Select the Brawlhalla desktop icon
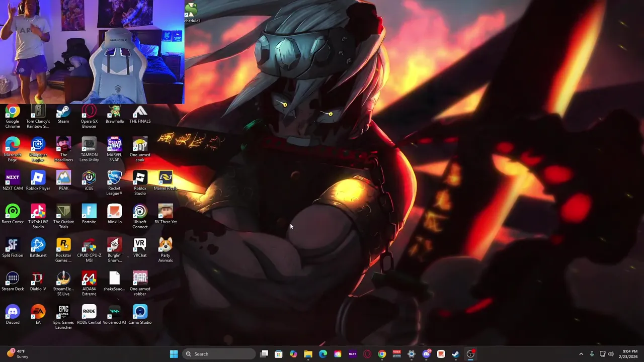Image resolution: width=644 pixels, height=362 pixels. point(115,114)
